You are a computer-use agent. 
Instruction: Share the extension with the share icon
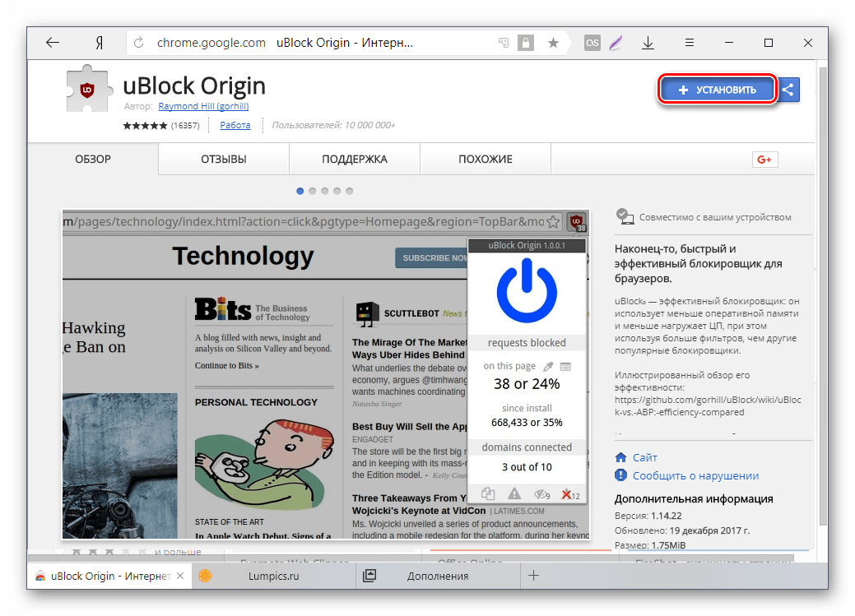click(788, 90)
